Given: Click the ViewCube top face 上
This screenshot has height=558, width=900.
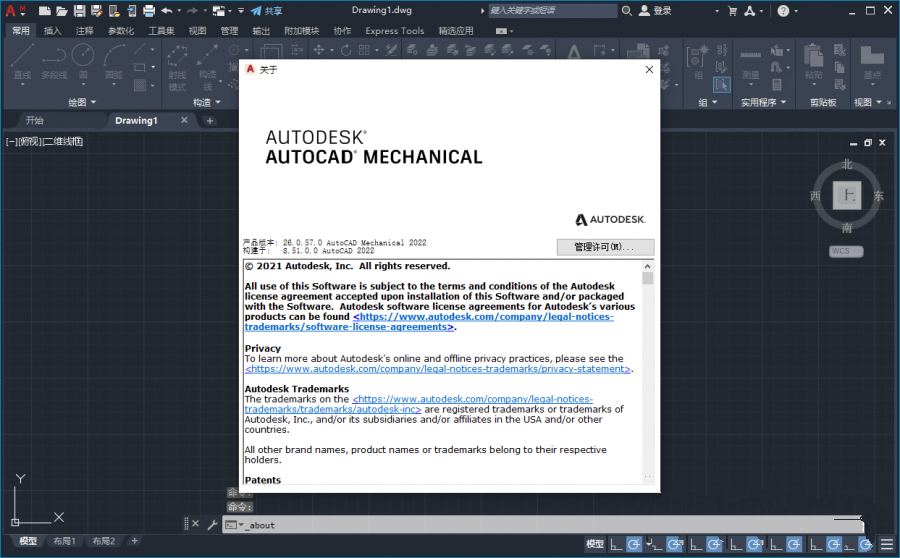Looking at the screenshot, I should (x=847, y=195).
